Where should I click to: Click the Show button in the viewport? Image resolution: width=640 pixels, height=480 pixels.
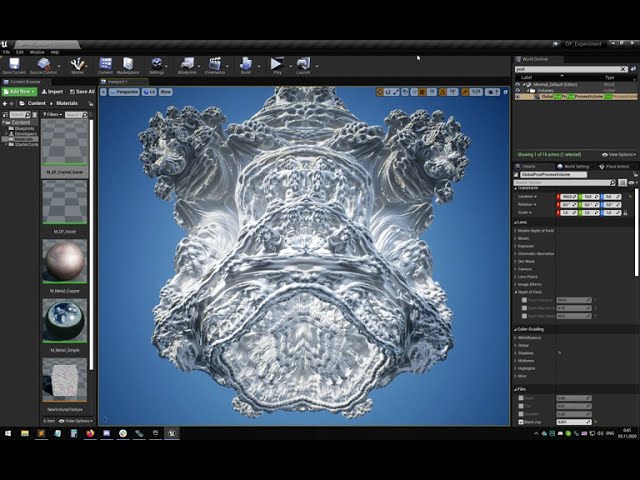coord(165,92)
